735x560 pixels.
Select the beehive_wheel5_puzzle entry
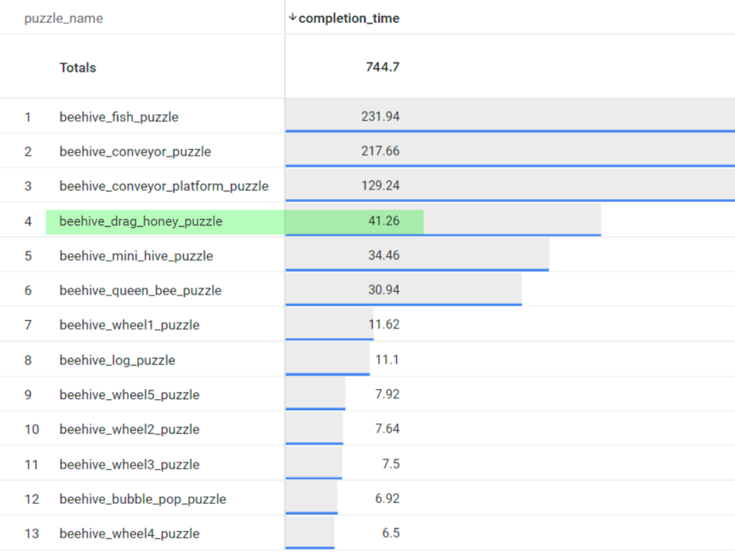(129, 395)
